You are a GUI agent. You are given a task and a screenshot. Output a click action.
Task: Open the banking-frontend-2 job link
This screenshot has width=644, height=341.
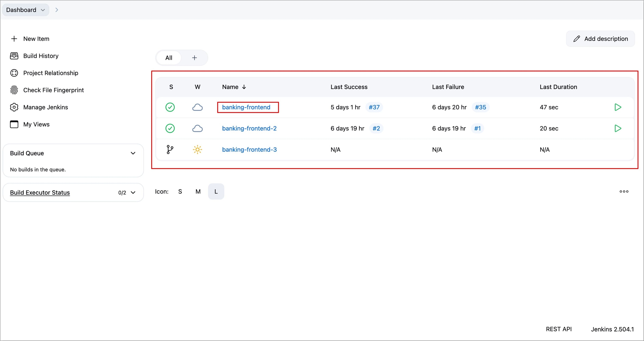[249, 128]
